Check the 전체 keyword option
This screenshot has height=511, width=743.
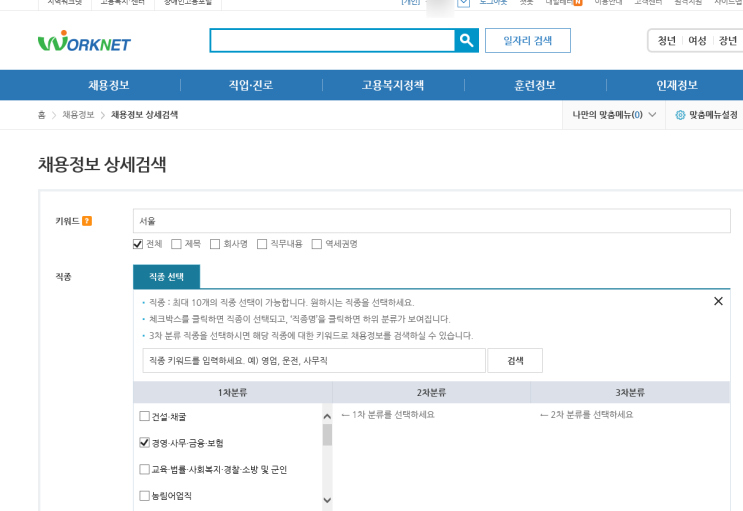click(138, 244)
